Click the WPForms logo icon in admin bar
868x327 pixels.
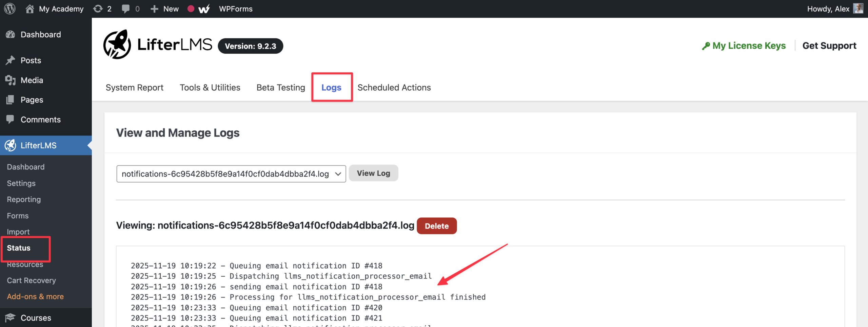pyautogui.click(x=204, y=9)
